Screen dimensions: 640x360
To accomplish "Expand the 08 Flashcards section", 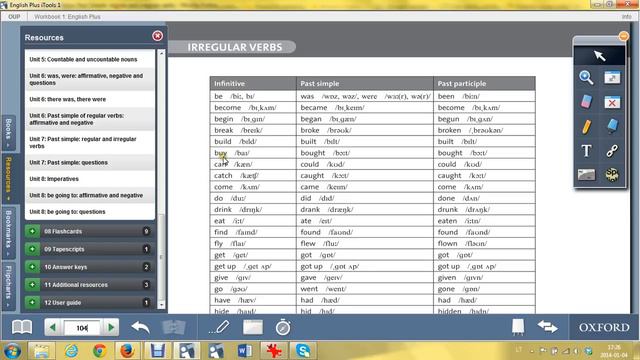I will click(x=89, y=231).
